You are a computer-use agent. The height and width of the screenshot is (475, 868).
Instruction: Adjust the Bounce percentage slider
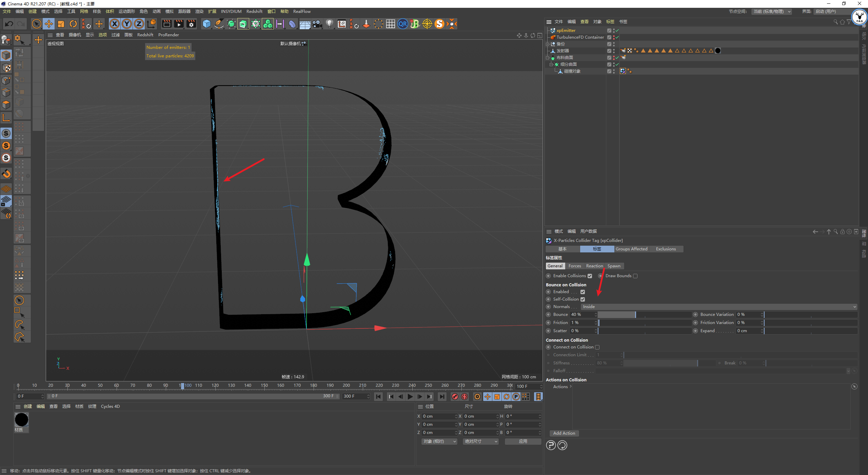pos(635,315)
